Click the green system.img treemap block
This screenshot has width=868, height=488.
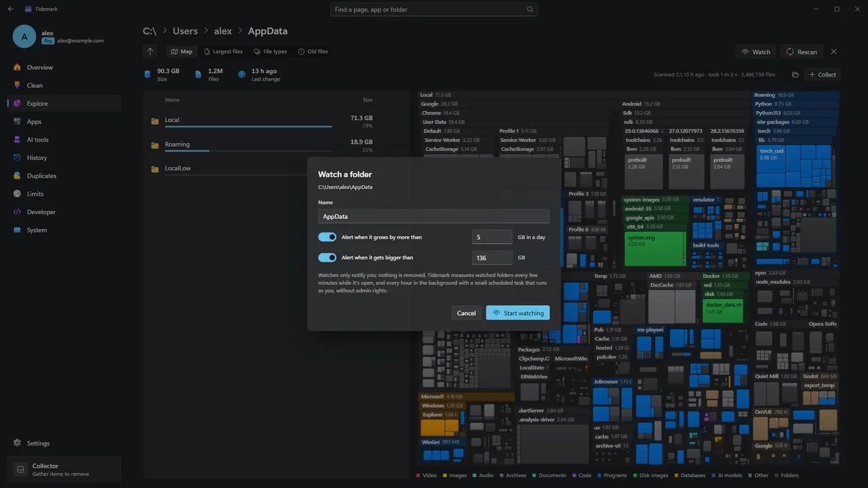point(654,249)
